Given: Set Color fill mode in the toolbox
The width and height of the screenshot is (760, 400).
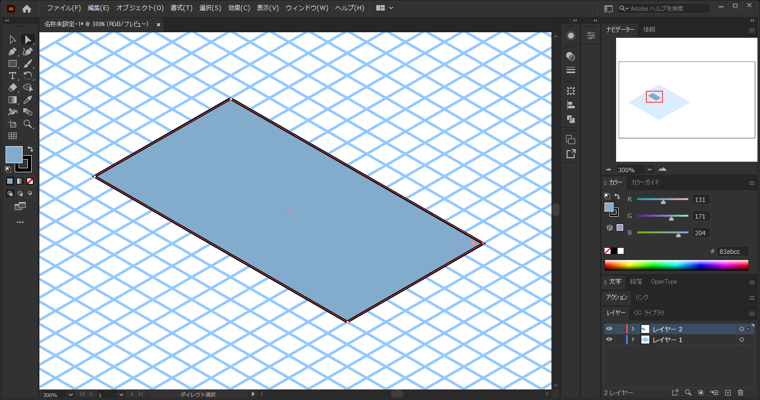Looking at the screenshot, I should pyautogui.click(x=10, y=181).
